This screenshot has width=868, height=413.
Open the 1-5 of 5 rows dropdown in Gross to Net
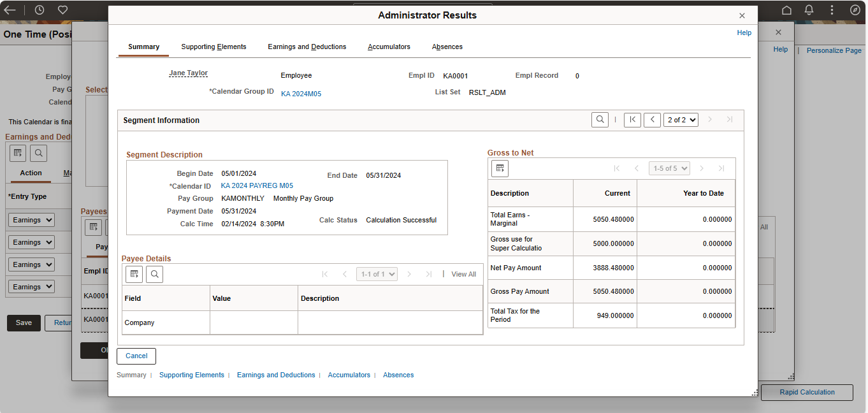[x=669, y=168]
